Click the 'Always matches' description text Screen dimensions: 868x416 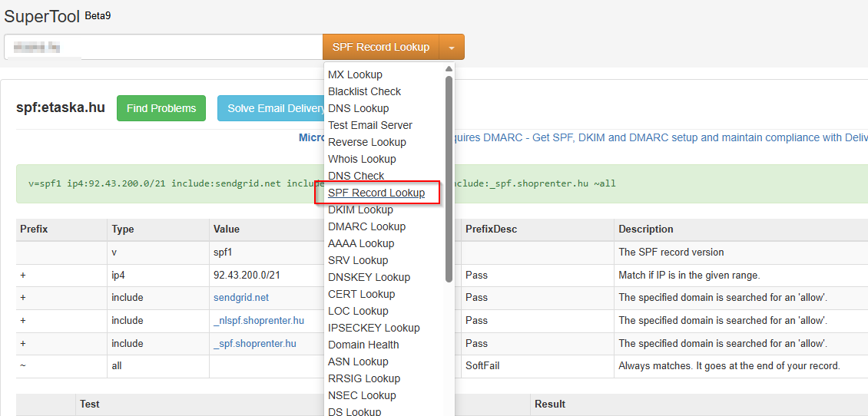pyautogui.click(x=729, y=366)
